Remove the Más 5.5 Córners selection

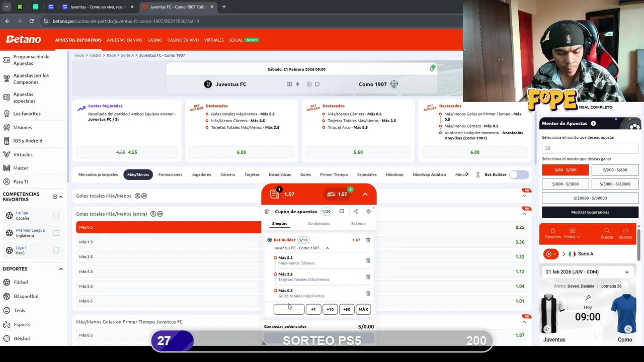click(x=368, y=260)
